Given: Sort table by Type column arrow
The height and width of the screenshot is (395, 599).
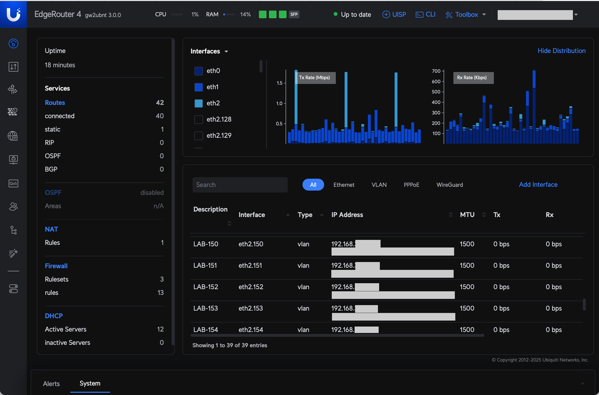Looking at the screenshot, I should (321, 215).
